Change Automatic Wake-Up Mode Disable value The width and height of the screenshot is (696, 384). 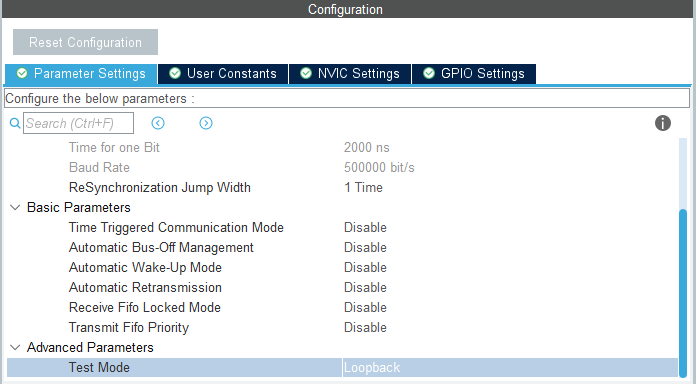365,267
